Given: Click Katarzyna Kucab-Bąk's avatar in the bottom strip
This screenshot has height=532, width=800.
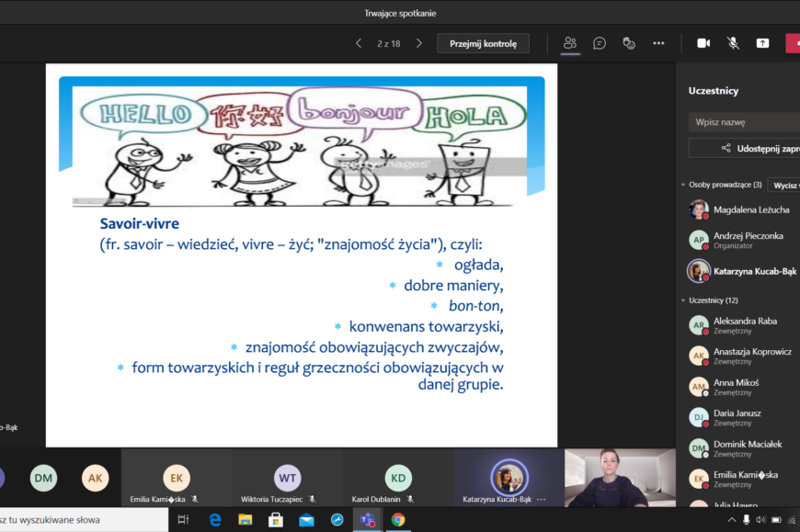Looking at the screenshot, I should (x=509, y=478).
